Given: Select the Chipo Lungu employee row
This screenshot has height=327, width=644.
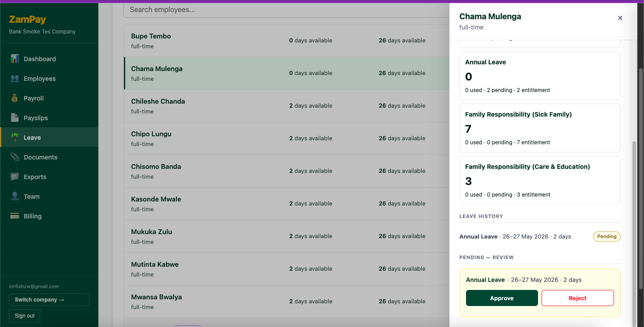Looking at the screenshot, I should [287, 138].
